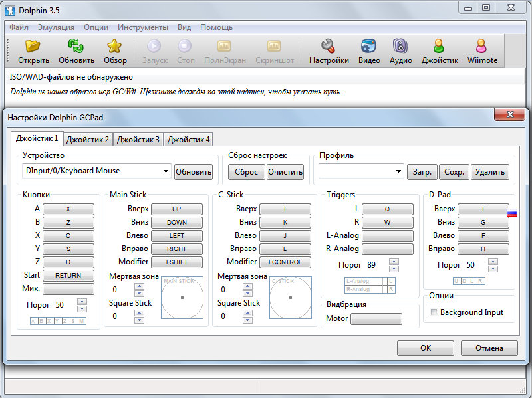Screen dimensions: 532x398
Task: Click the A button mapping X
Action: (68, 209)
